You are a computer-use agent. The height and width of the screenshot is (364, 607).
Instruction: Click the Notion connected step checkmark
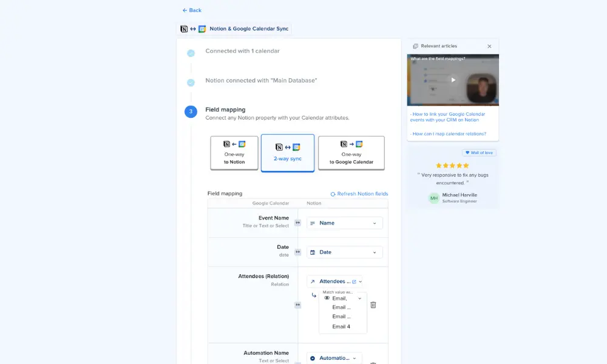(x=191, y=83)
